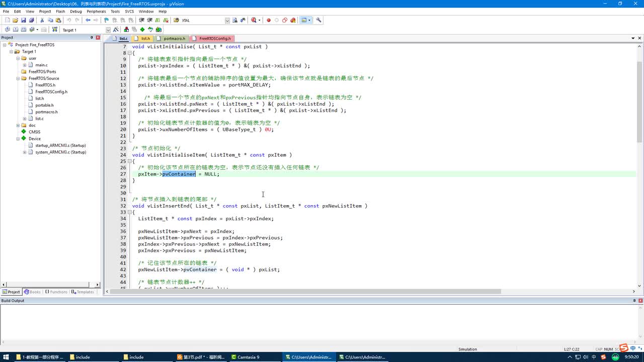Switch to the Templates panel tab
The width and height of the screenshot is (644, 362).
pyautogui.click(x=83, y=292)
